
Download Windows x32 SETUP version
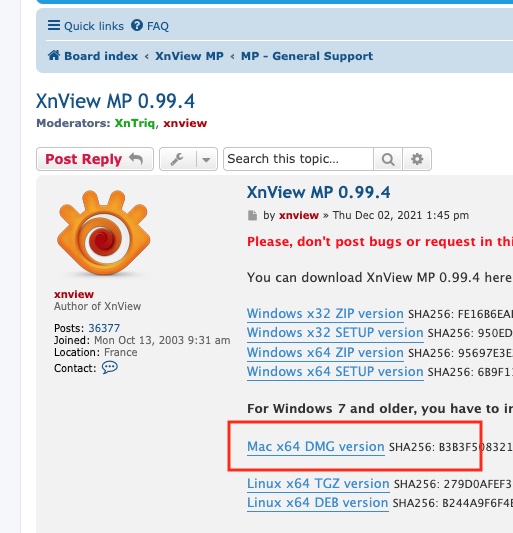coord(335,332)
